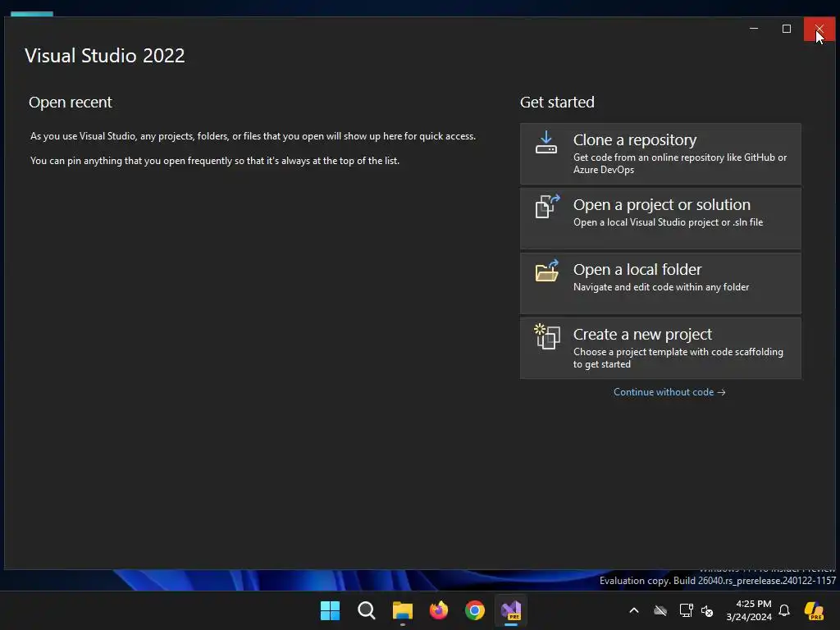
Task: Choose Open a project or solution
Action: pos(660,218)
